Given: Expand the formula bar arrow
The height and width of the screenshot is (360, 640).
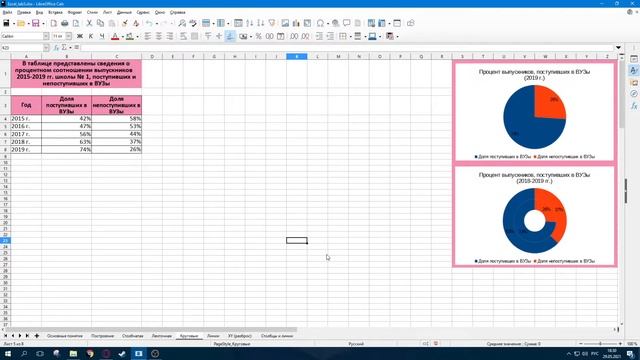Looking at the screenshot, I should 618,48.
